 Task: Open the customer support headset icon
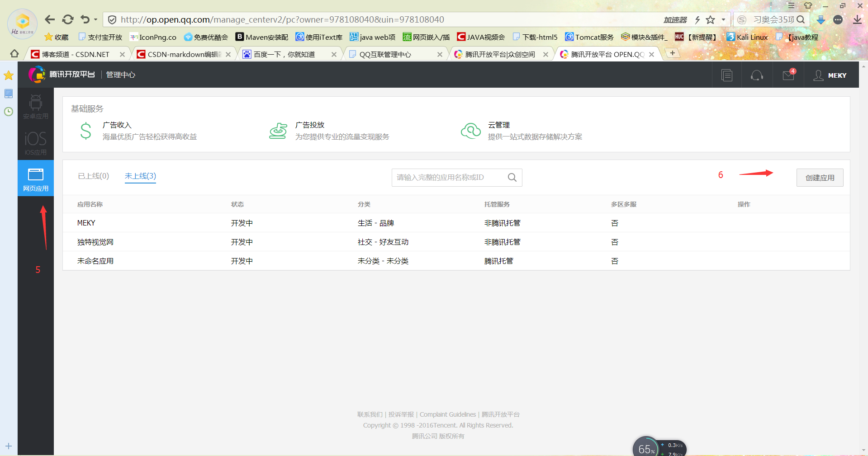coord(757,75)
